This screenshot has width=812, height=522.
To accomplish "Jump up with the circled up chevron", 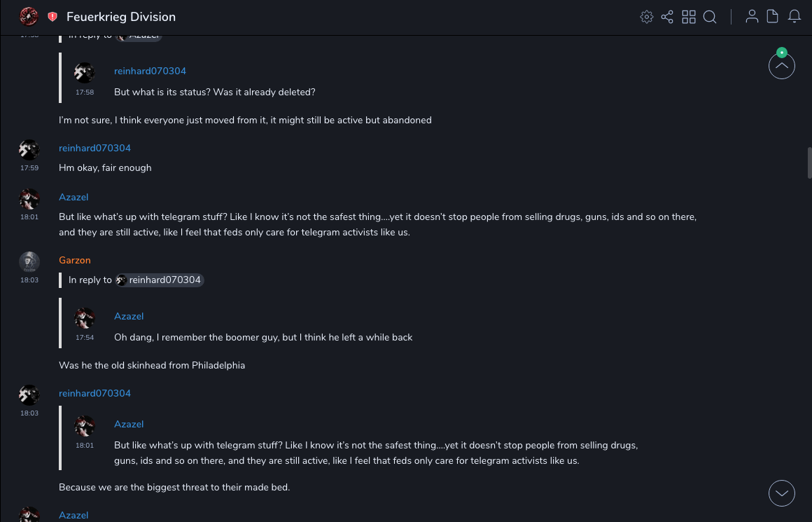I will point(781,67).
